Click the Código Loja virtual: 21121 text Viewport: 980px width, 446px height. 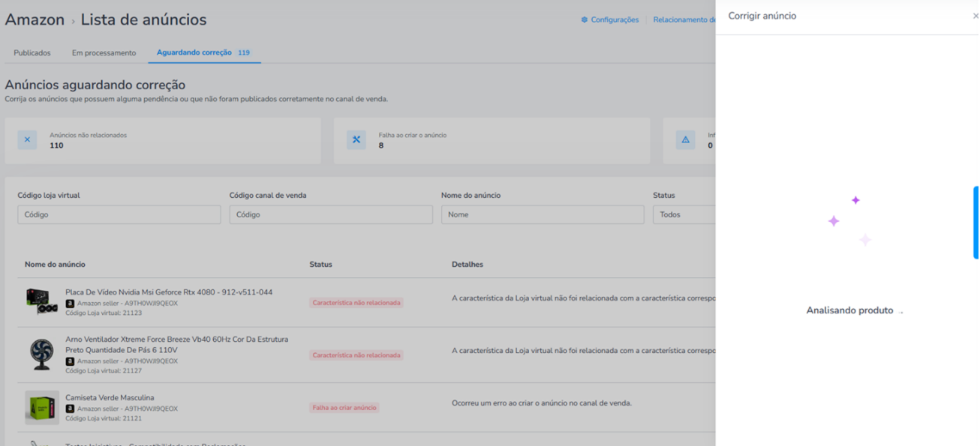pyautogui.click(x=104, y=418)
